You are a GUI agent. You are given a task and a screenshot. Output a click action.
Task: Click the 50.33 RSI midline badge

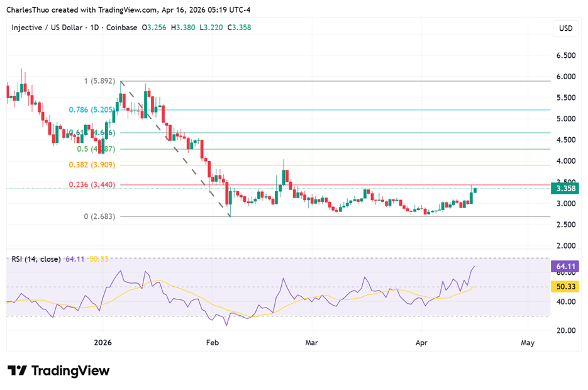[565, 286]
